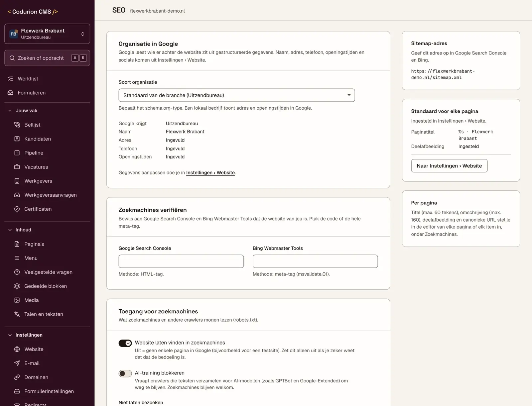
Task: Open the Menu hamburger icon
Action: point(17,258)
